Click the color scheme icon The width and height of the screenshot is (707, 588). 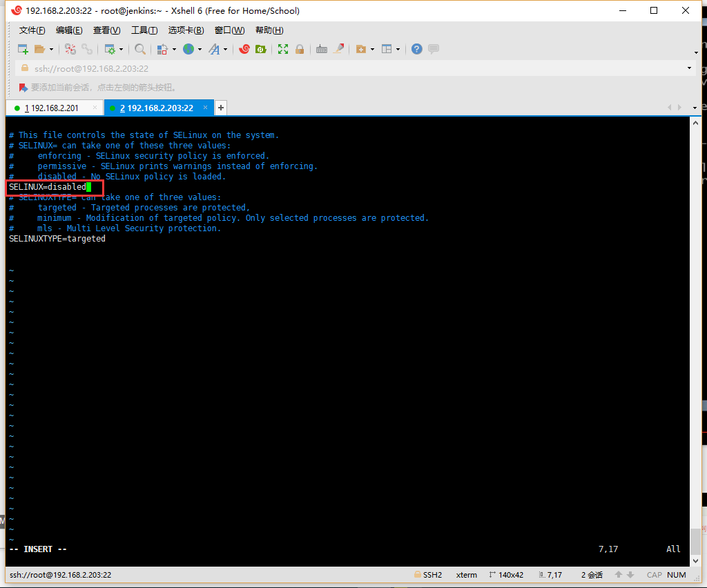pyautogui.click(x=162, y=49)
